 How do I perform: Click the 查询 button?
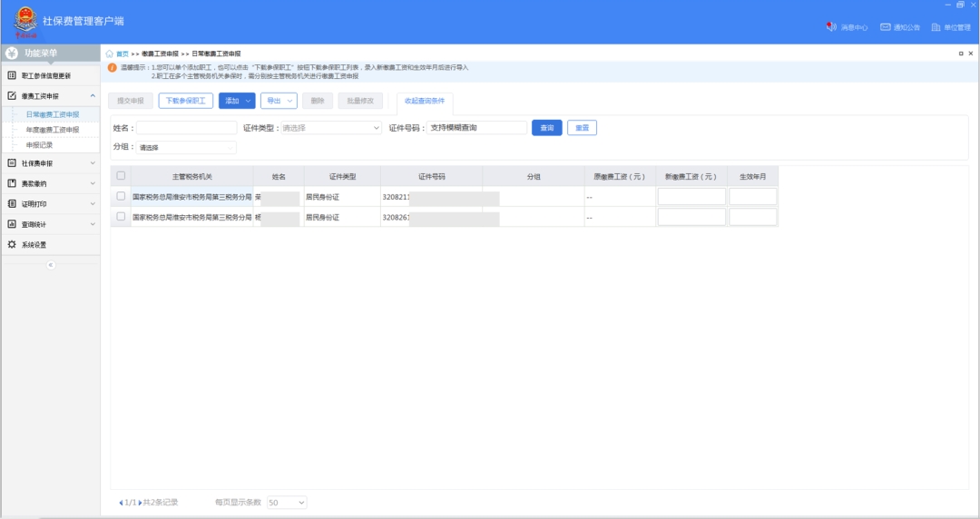click(x=546, y=128)
